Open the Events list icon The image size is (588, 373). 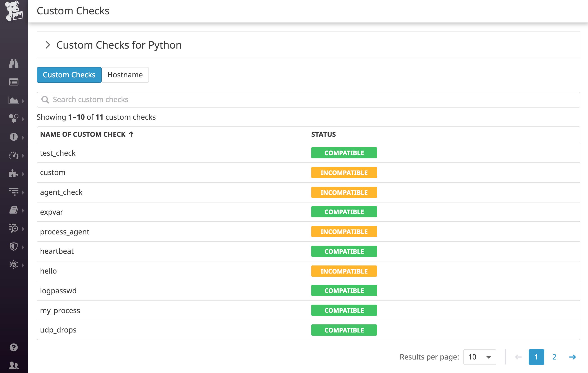(x=14, y=82)
